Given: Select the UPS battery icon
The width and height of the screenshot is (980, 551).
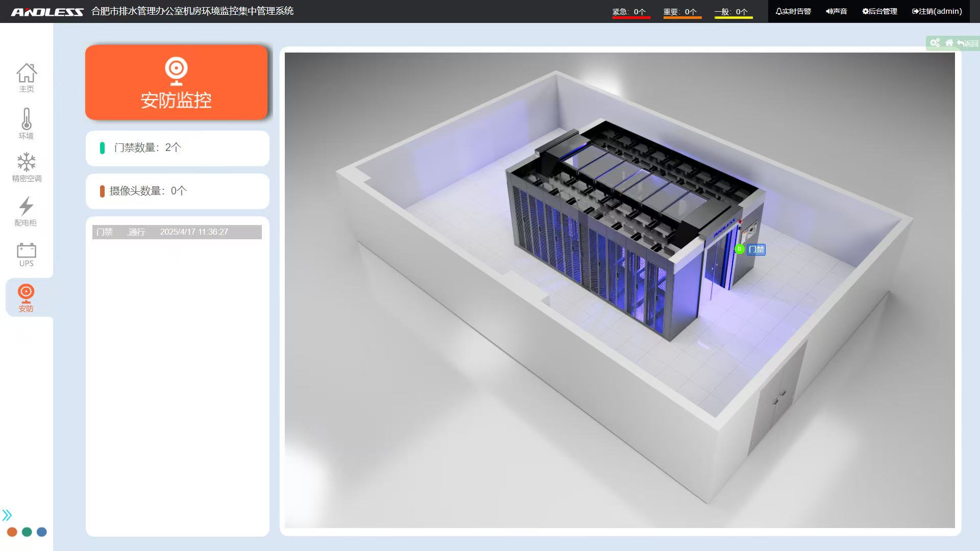Looking at the screenshot, I should tap(27, 255).
